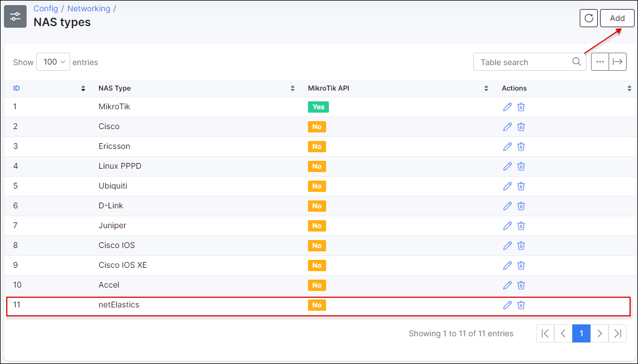This screenshot has width=638, height=364.
Task: Edit the D-Link NAS type
Action: tap(507, 206)
